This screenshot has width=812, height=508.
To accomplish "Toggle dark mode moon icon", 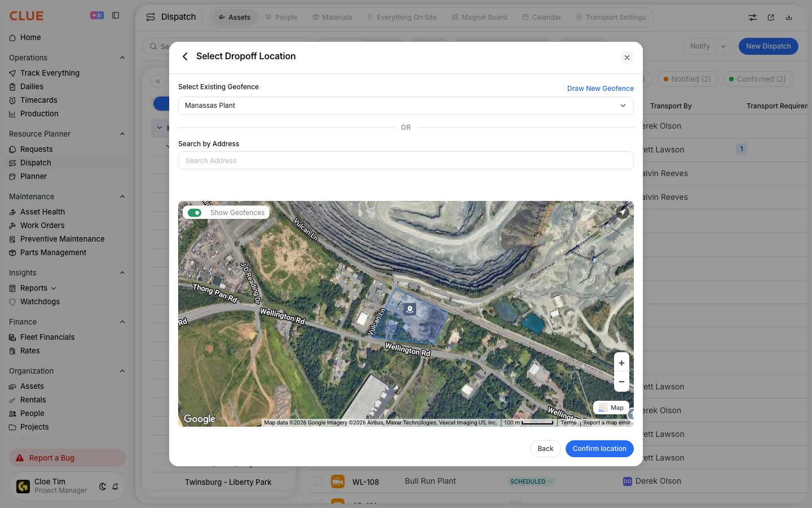I will pyautogui.click(x=103, y=486).
